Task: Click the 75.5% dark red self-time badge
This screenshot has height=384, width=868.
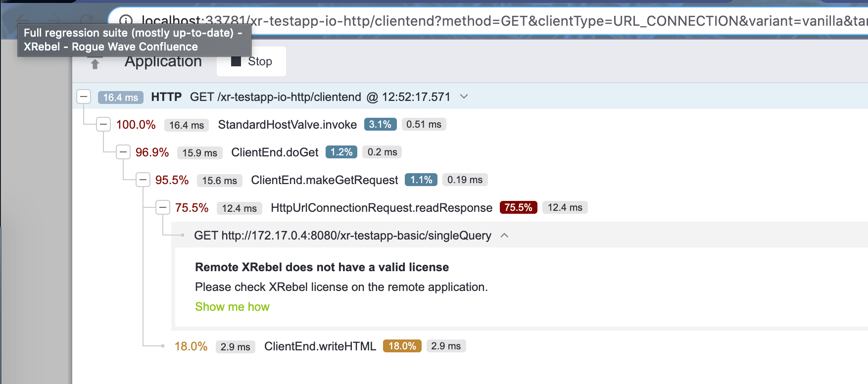Action: pyautogui.click(x=518, y=207)
